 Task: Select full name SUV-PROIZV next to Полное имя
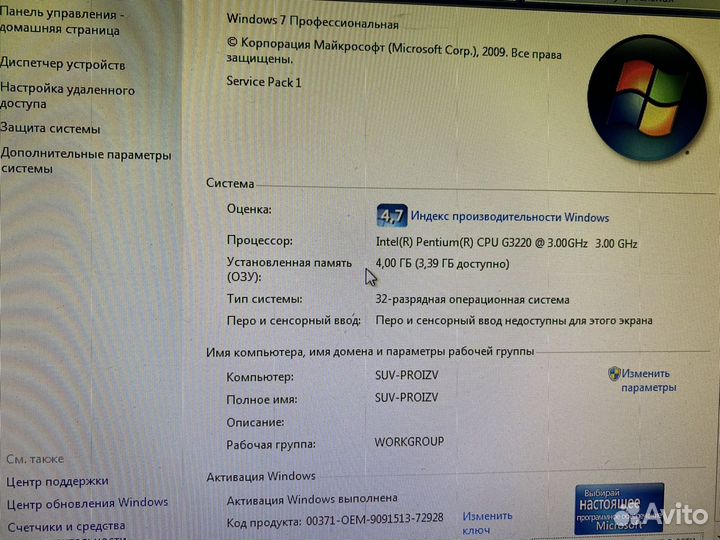pos(407,397)
